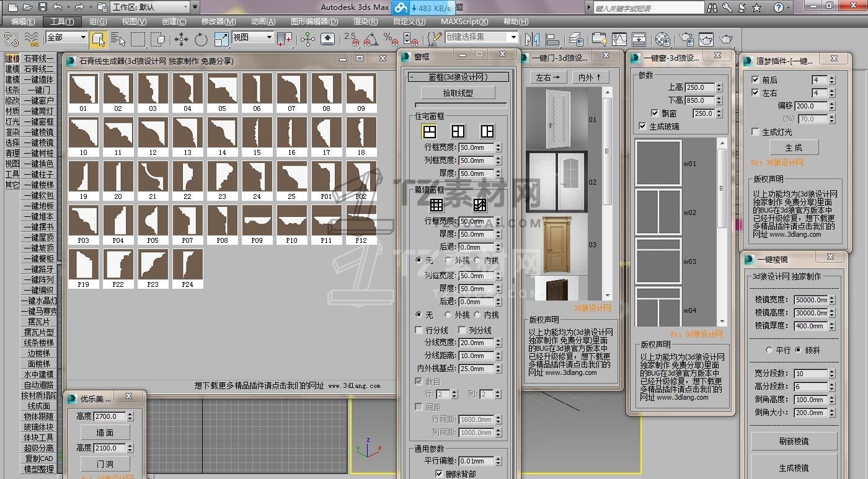Open the MAXScript(X) menu
868x479 pixels.
coord(464,22)
